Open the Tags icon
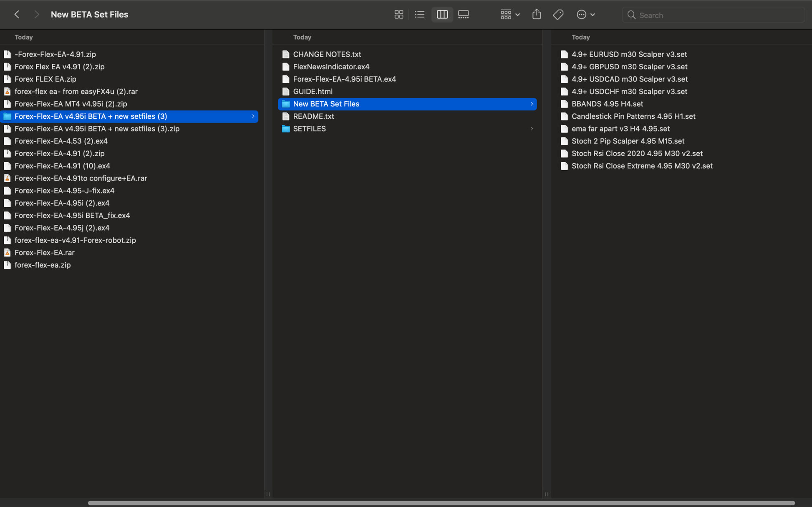The width and height of the screenshot is (812, 507). (x=558, y=15)
